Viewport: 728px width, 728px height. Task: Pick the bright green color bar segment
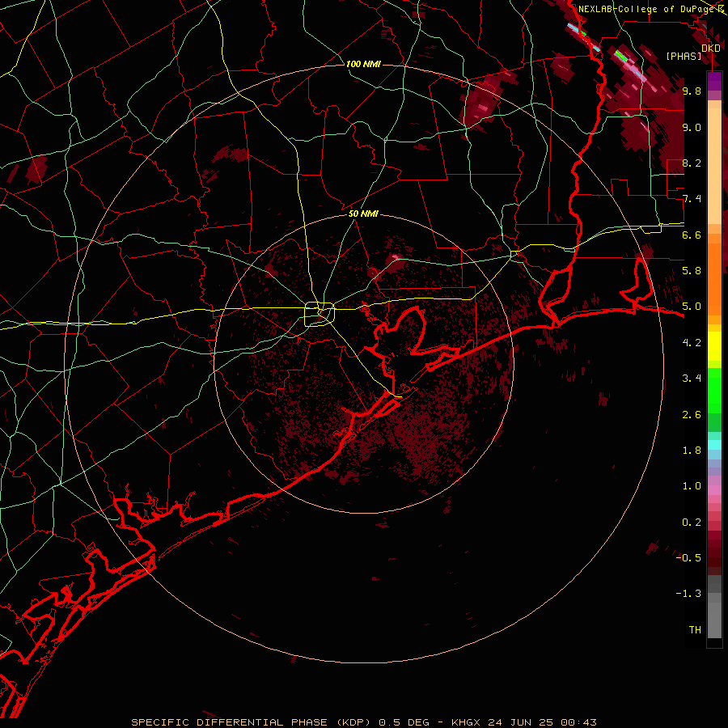pyautogui.click(x=714, y=392)
